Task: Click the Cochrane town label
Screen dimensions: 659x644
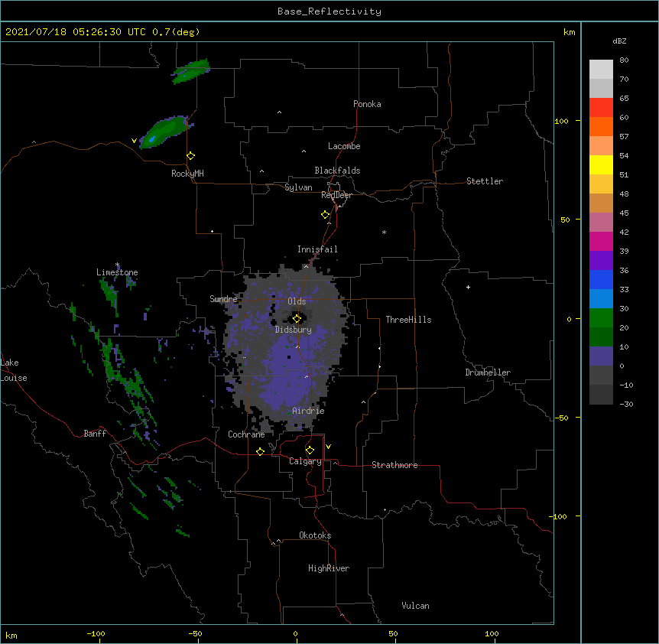Action: point(246,434)
